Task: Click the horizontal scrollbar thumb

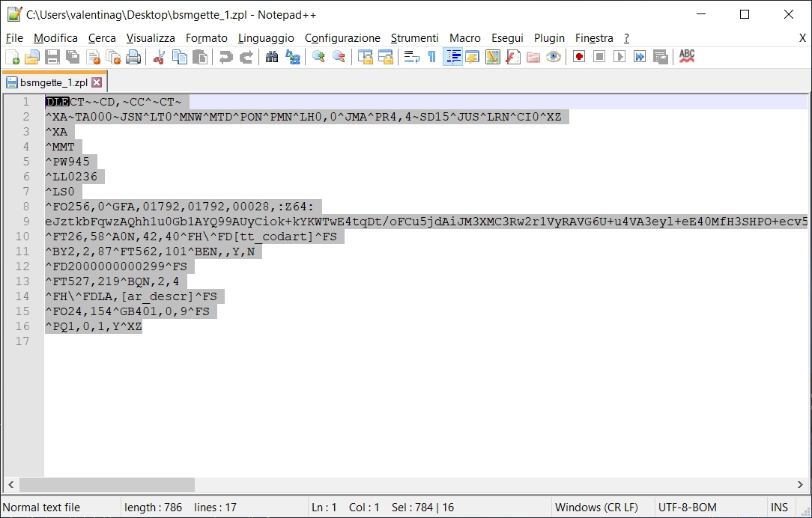Action: [107, 485]
